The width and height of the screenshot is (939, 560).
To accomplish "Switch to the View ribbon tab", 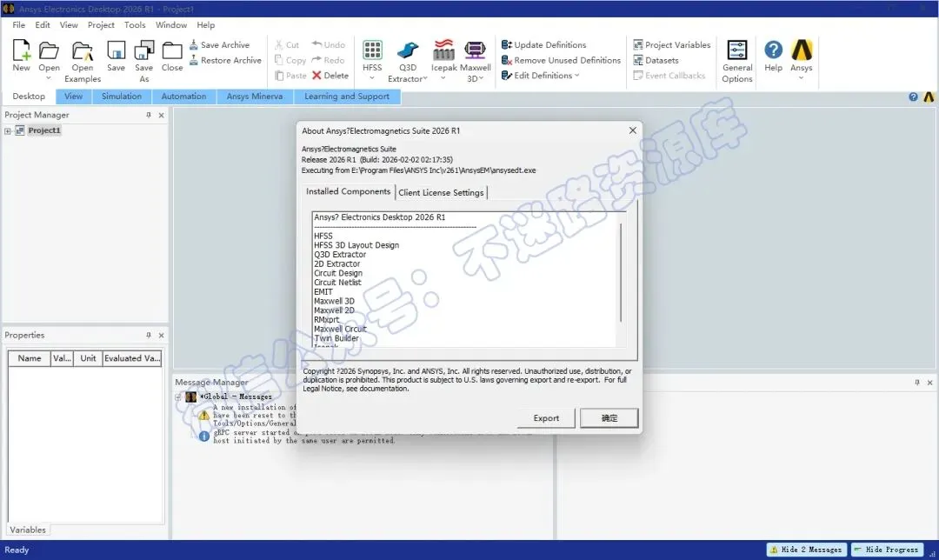I will click(x=74, y=97).
